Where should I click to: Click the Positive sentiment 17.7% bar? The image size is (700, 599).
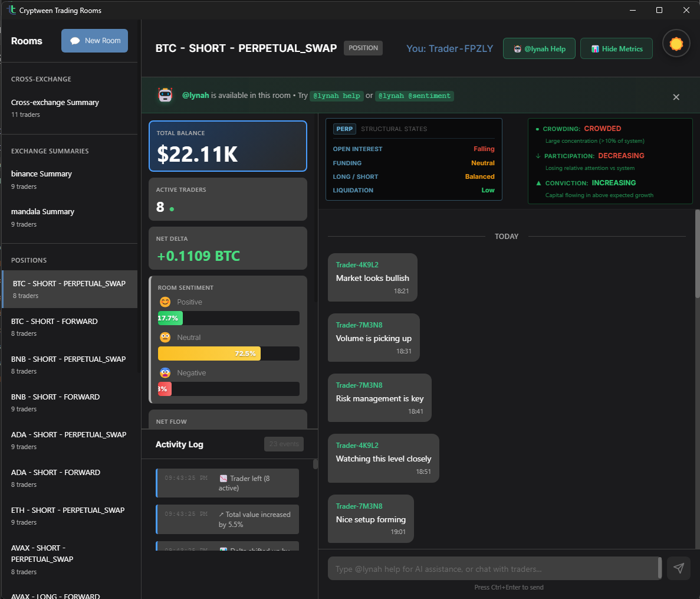pos(170,318)
